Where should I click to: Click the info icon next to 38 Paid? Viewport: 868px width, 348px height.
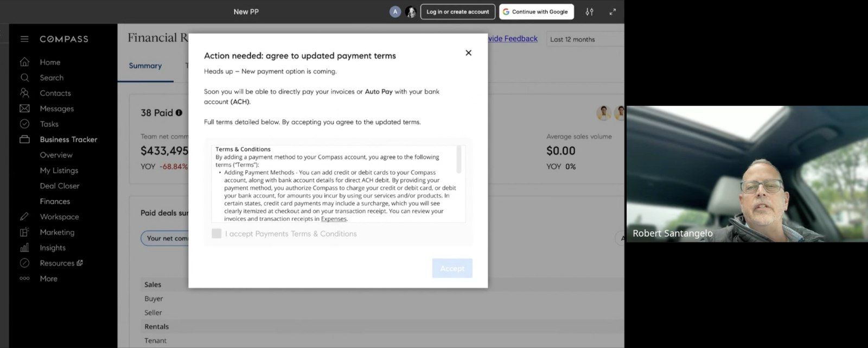179,113
